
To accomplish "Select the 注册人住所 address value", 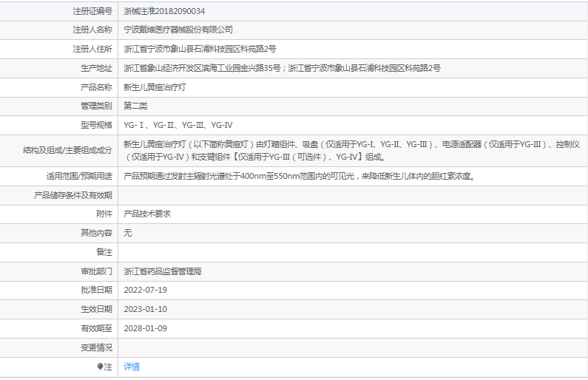I will (x=200, y=49).
